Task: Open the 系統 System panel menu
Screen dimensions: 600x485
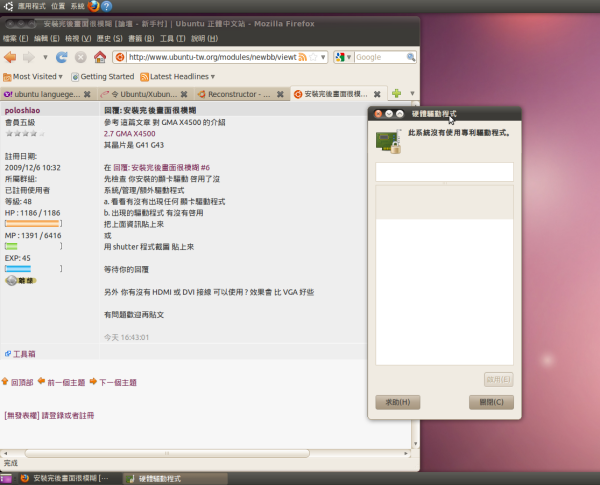Action: [77, 6]
